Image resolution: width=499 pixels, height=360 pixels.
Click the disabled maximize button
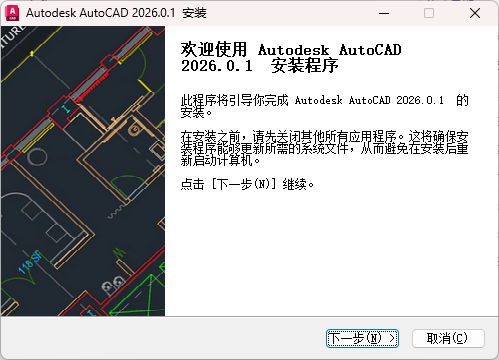click(x=429, y=13)
